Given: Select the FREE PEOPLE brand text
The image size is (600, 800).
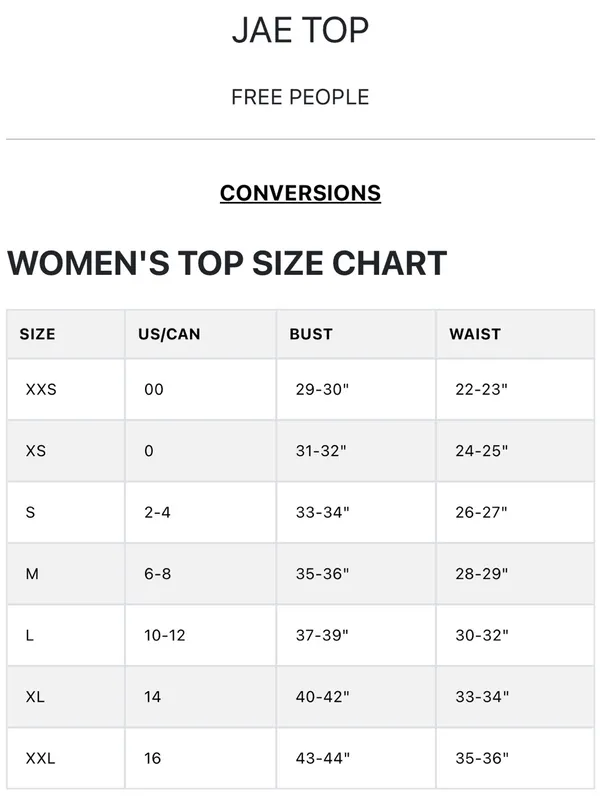Looking at the screenshot, I should (x=300, y=97).
